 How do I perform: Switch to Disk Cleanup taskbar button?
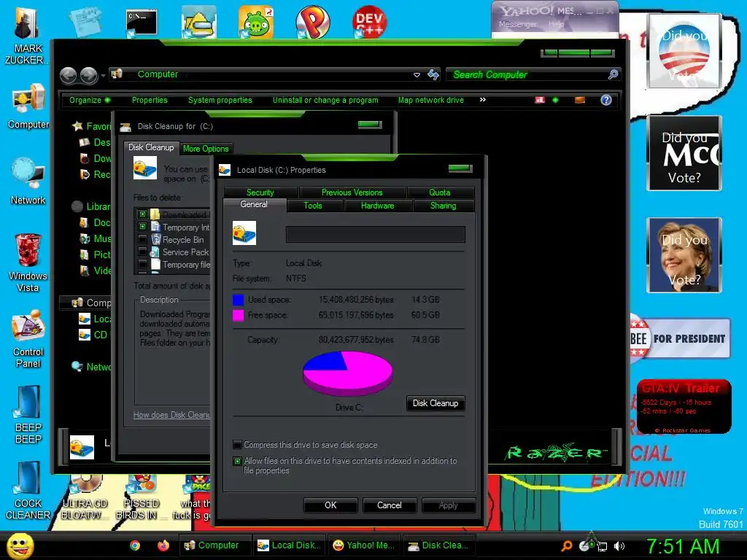click(x=438, y=545)
